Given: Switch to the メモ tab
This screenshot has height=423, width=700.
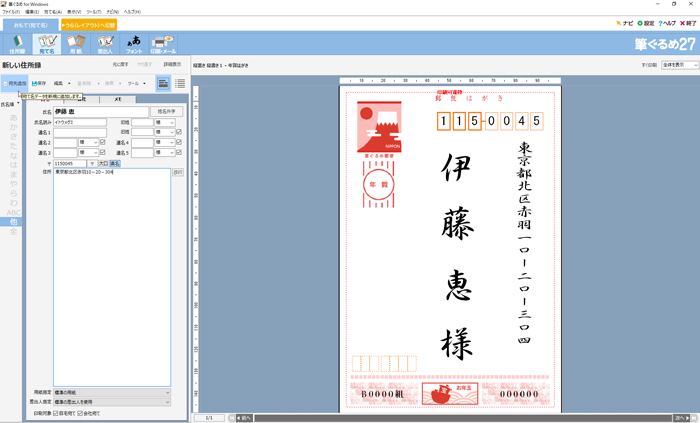Looking at the screenshot, I should point(117,99).
